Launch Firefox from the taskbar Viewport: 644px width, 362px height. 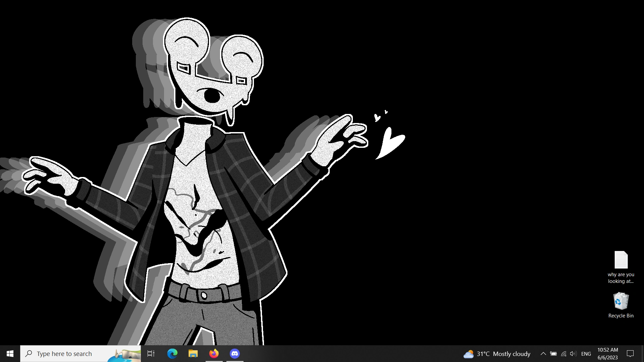(x=214, y=353)
